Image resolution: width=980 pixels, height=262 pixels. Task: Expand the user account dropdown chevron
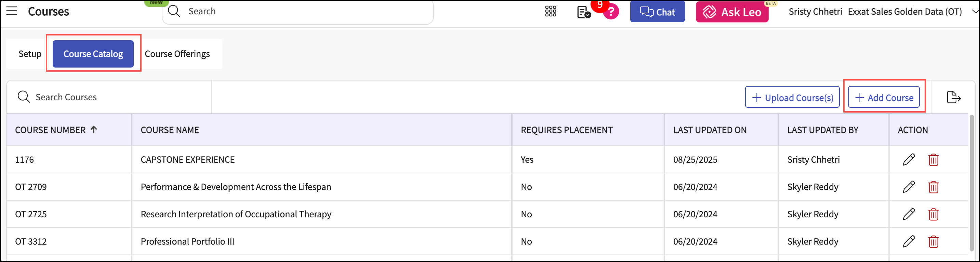[975, 11]
